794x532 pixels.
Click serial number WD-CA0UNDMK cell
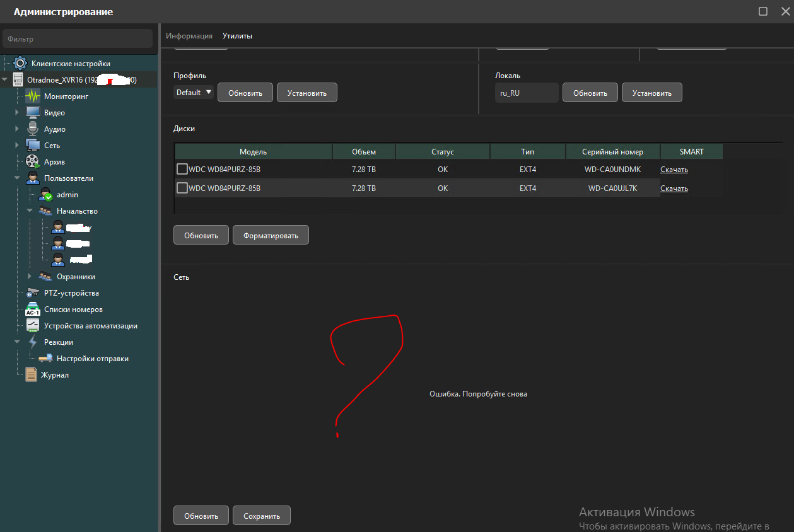613,169
